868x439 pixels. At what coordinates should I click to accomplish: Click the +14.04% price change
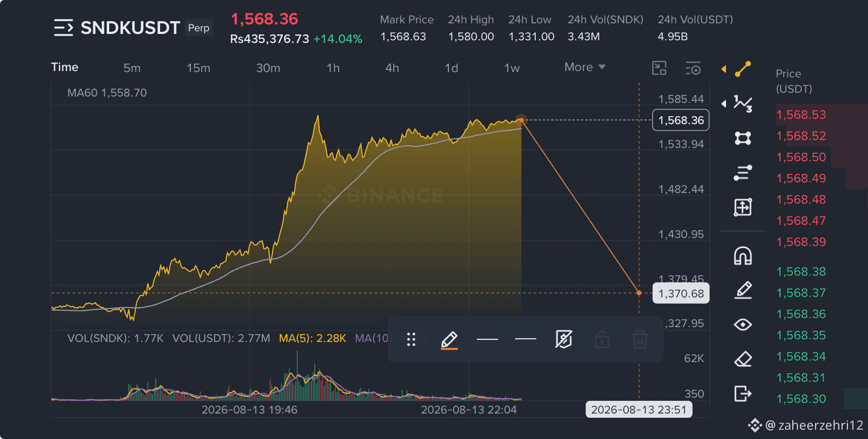tap(338, 39)
